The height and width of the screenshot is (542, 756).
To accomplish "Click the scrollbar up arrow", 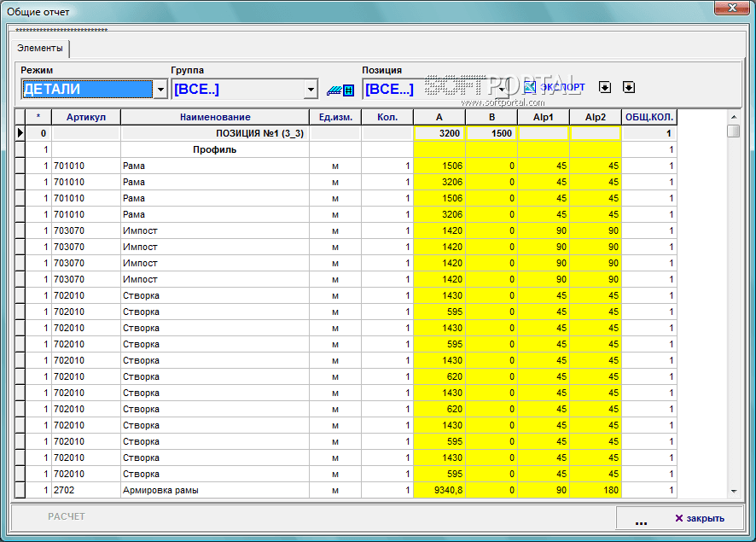I will 733,116.
